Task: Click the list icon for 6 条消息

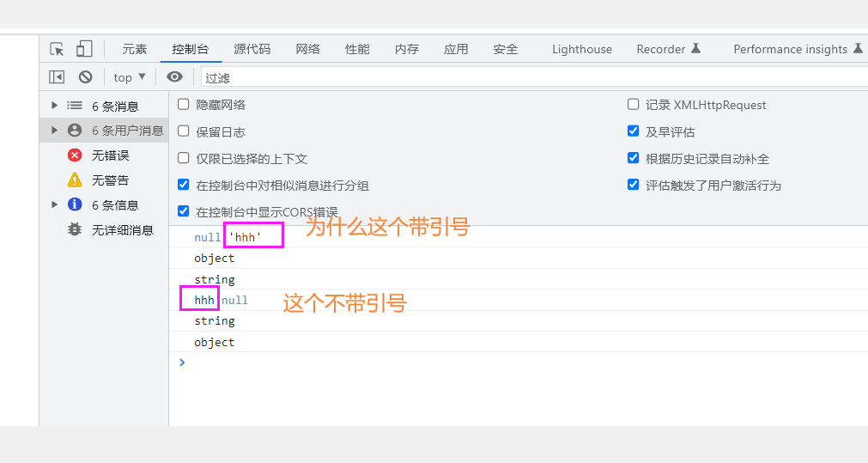Action: (75, 105)
